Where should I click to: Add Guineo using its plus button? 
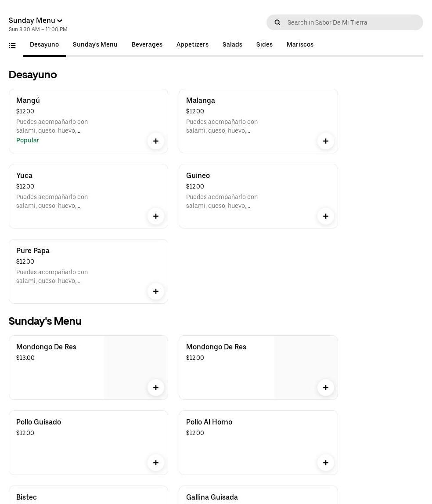pyautogui.click(x=326, y=216)
